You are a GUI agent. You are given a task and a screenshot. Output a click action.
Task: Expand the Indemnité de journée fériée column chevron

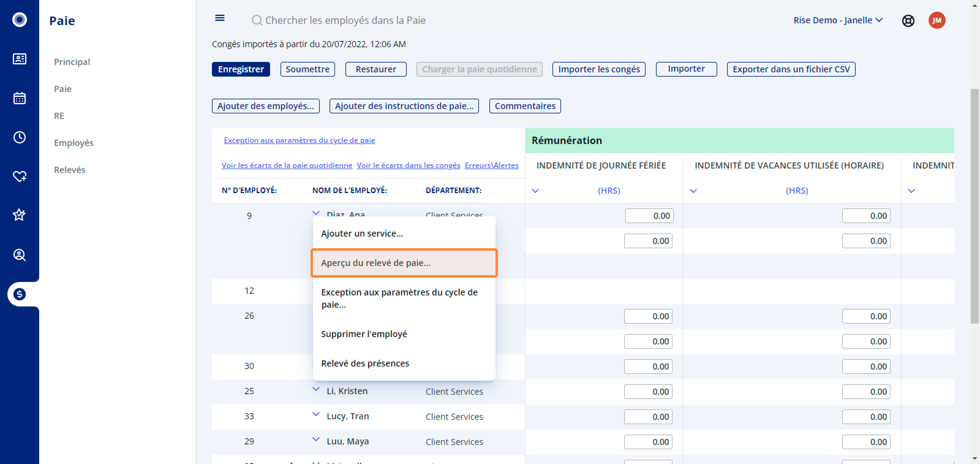coord(535,191)
